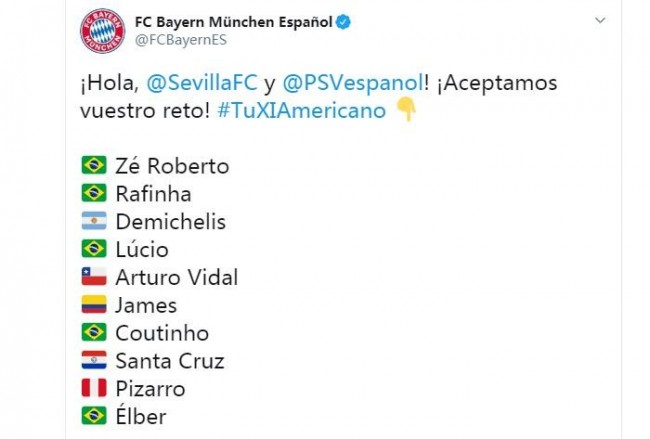Click the Brazil flag beside Élber
The width and height of the screenshot is (650, 439).
[94, 416]
